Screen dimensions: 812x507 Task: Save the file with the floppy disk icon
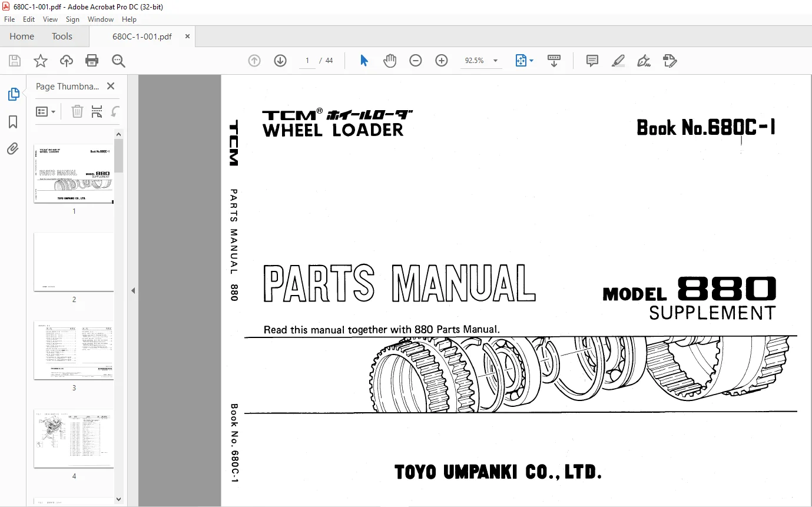[15, 61]
